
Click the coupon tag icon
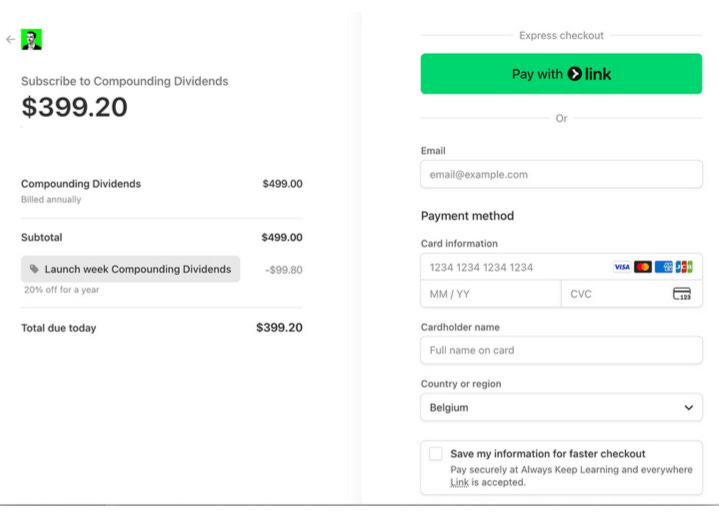(x=34, y=269)
